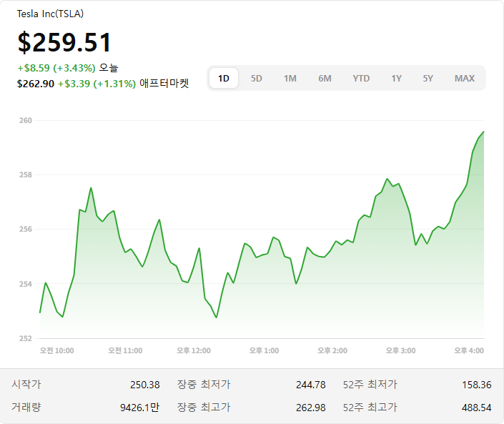Click the 52주 최고가 value 488.54
504x424 pixels.
point(477,408)
